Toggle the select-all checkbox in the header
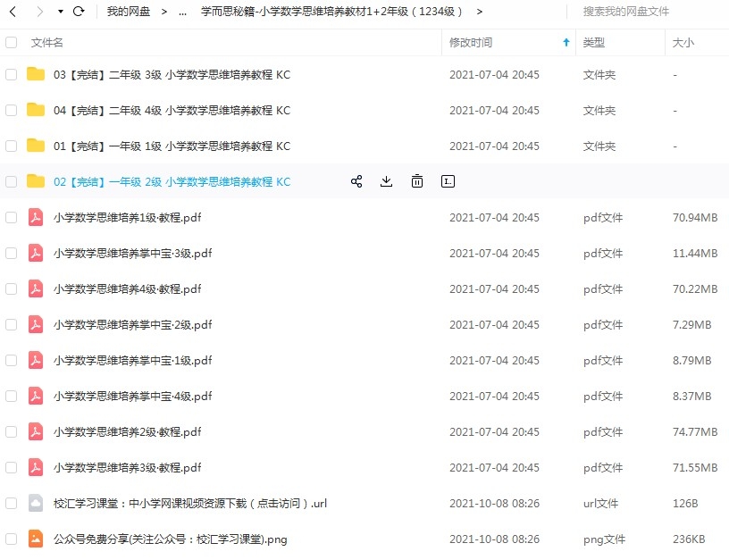Screen dimensions: 729x560 (11, 42)
